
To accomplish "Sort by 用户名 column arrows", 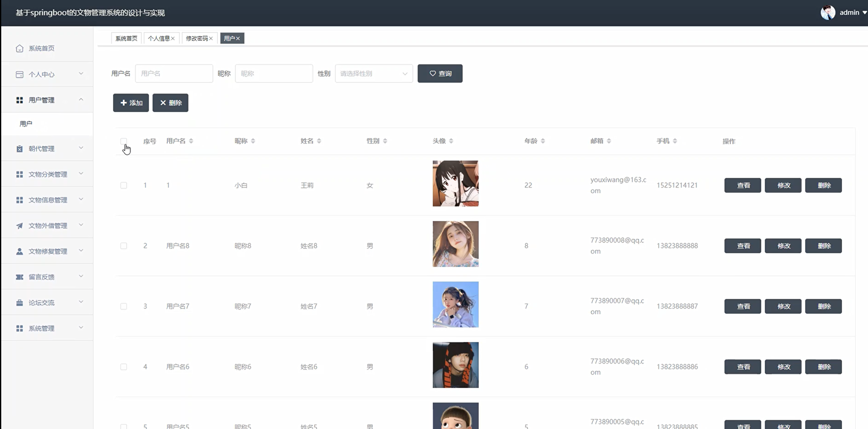I will tap(191, 141).
